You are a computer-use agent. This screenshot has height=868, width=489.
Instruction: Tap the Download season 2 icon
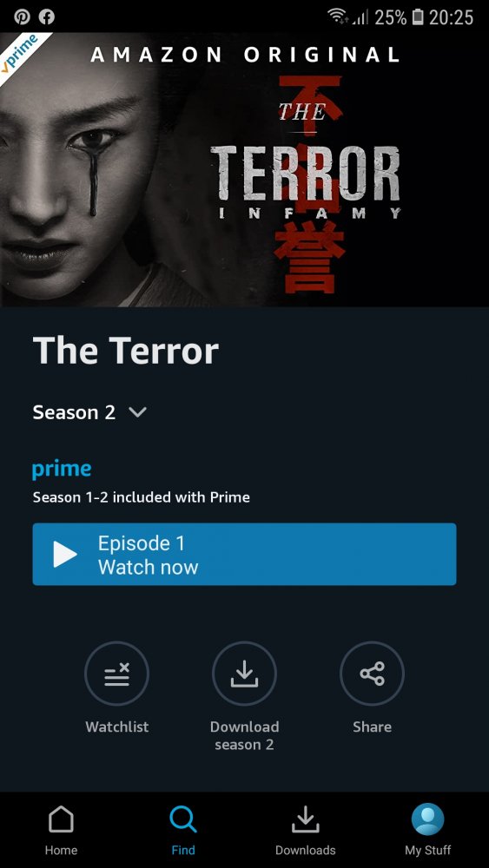point(244,674)
